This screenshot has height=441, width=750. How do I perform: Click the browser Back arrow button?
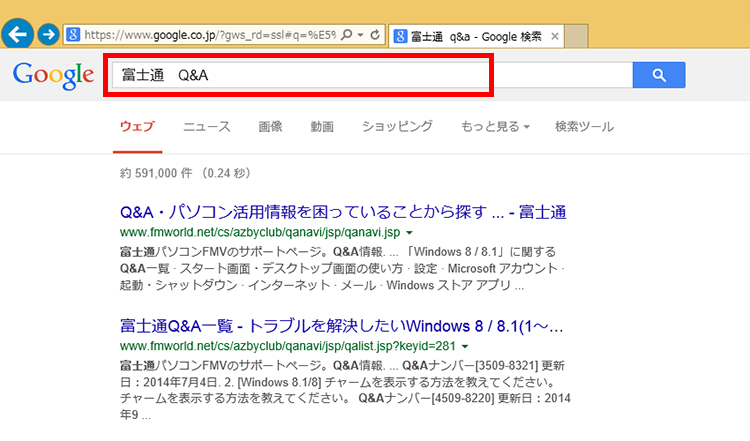(17, 35)
